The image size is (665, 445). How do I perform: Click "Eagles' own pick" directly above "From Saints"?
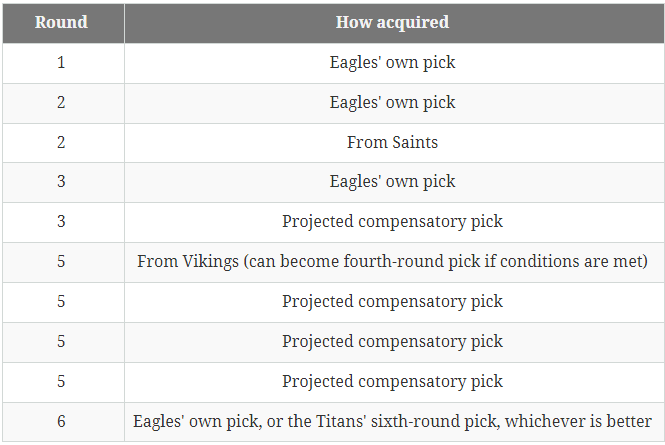point(392,102)
